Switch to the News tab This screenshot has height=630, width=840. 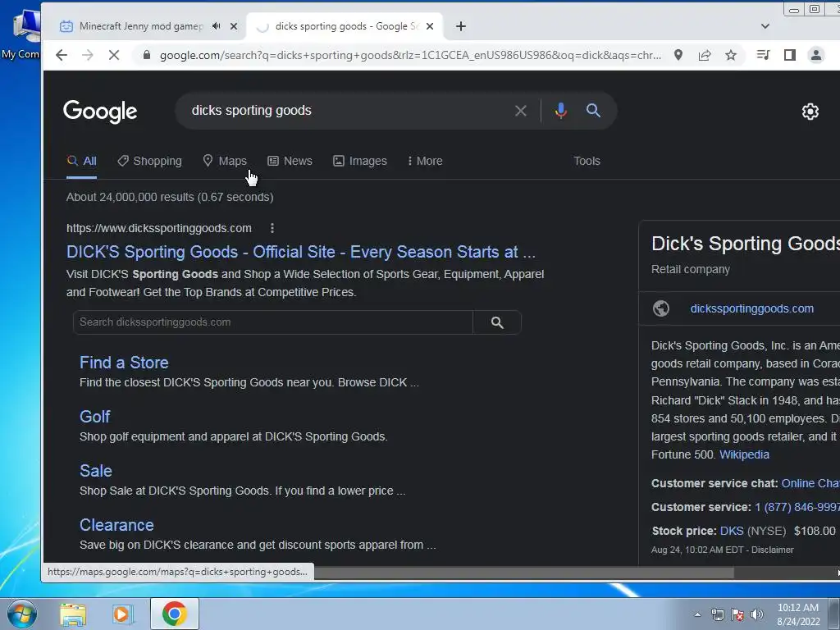290,162
